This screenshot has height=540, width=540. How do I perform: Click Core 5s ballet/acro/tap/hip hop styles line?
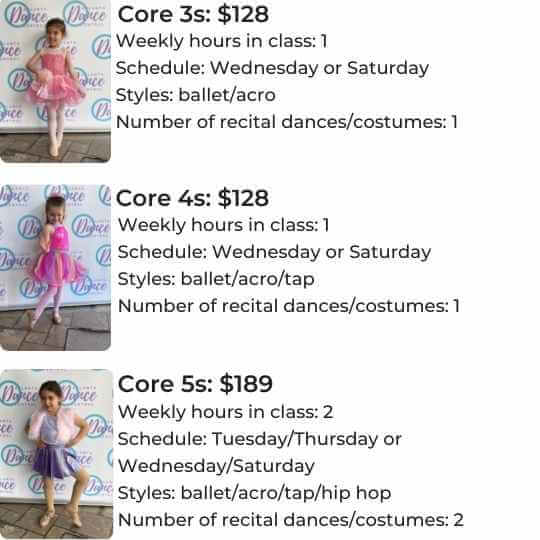pyautogui.click(x=255, y=493)
